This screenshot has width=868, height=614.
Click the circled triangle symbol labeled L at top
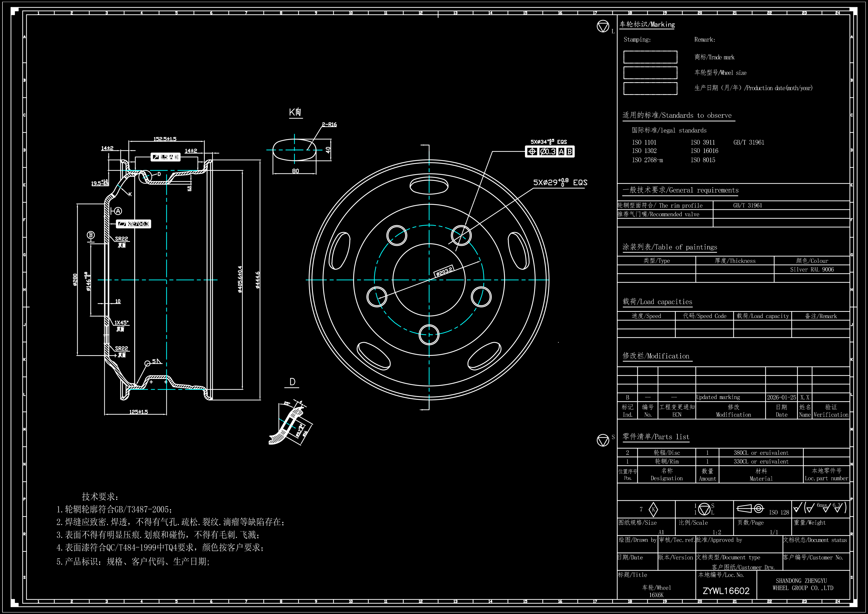click(x=603, y=27)
